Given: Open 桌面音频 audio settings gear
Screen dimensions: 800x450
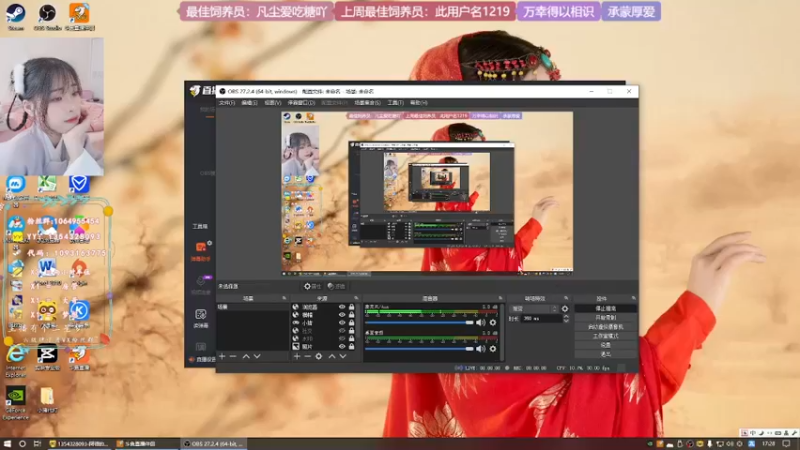Looking at the screenshot, I should pyautogui.click(x=493, y=348).
